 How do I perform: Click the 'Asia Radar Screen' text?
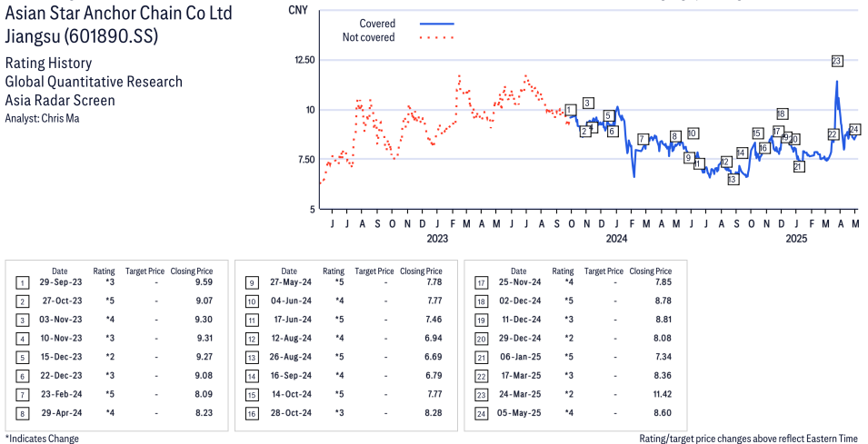(60, 100)
